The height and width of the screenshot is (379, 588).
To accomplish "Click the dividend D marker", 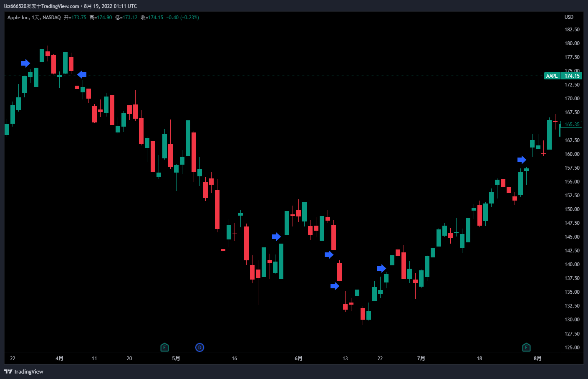I will pyautogui.click(x=199, y=347).
